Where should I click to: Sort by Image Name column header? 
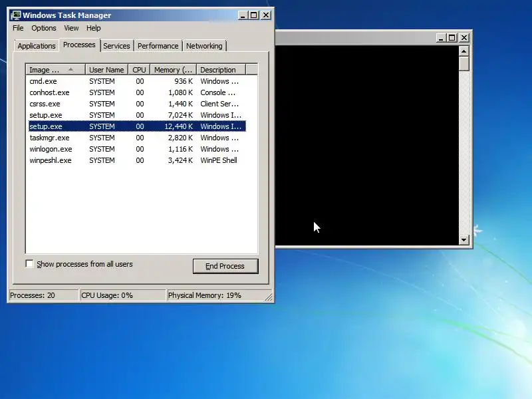(x=55, y=70)
